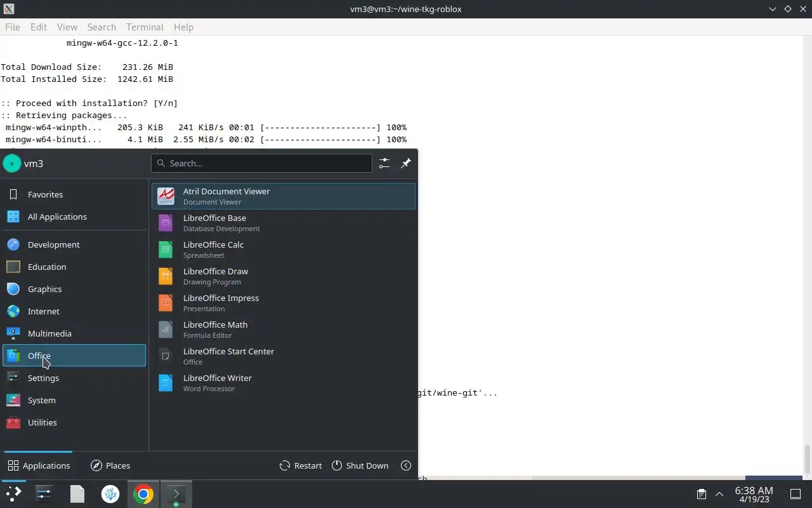The width and height of the screenshot is (812, 508).
Task: Pin the application launcher open
Action: click(x=406, y=163)
